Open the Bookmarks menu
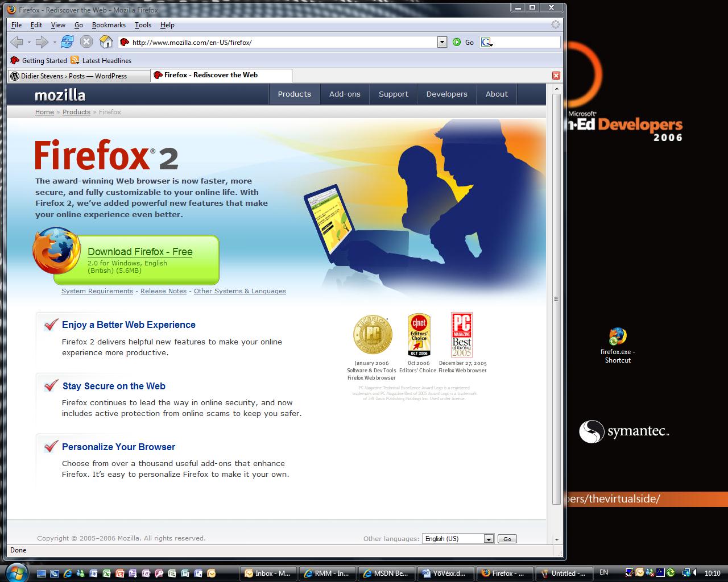The image size is (728, 582). (x=109, y=25)
